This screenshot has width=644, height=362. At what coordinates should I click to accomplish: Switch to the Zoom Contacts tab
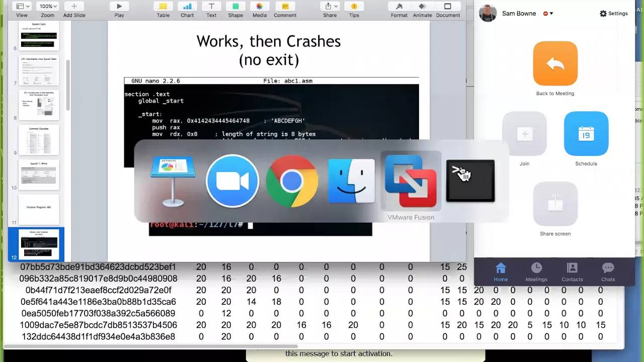(x=572, y=272)
